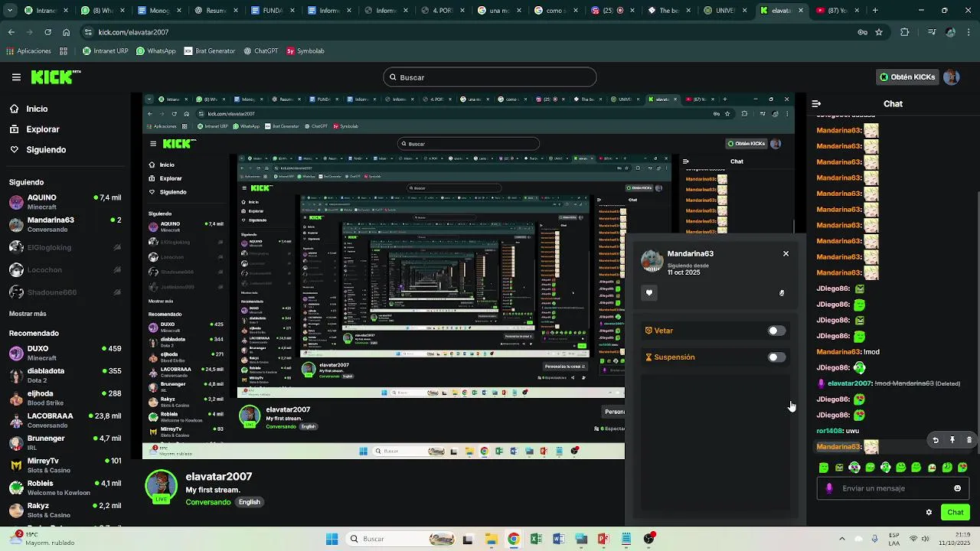
Task: Click the Obtén KICKs button
Action: tap(907, 77)
